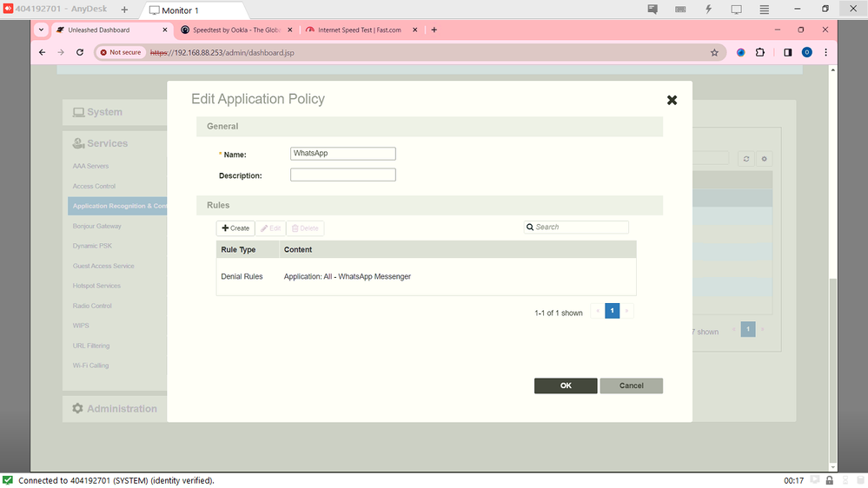Toggle the Chrome side panel icon
Image resolution: width=868 pixels, height=488 pixels.
coord(787,52)
